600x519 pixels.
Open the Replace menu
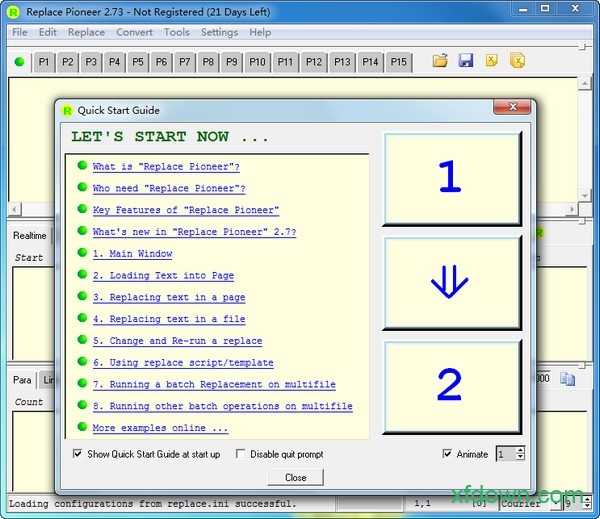[x=86, y=32]
